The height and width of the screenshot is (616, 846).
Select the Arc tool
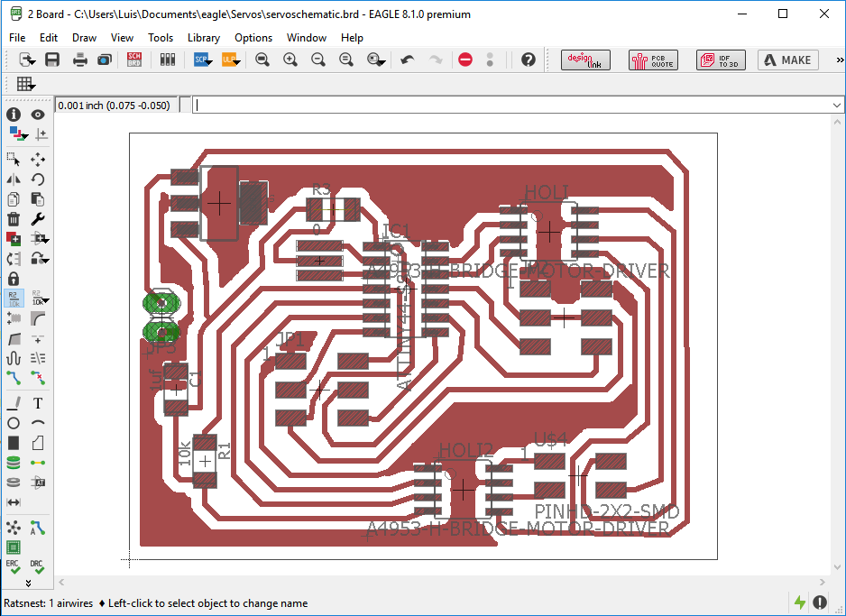38,423
